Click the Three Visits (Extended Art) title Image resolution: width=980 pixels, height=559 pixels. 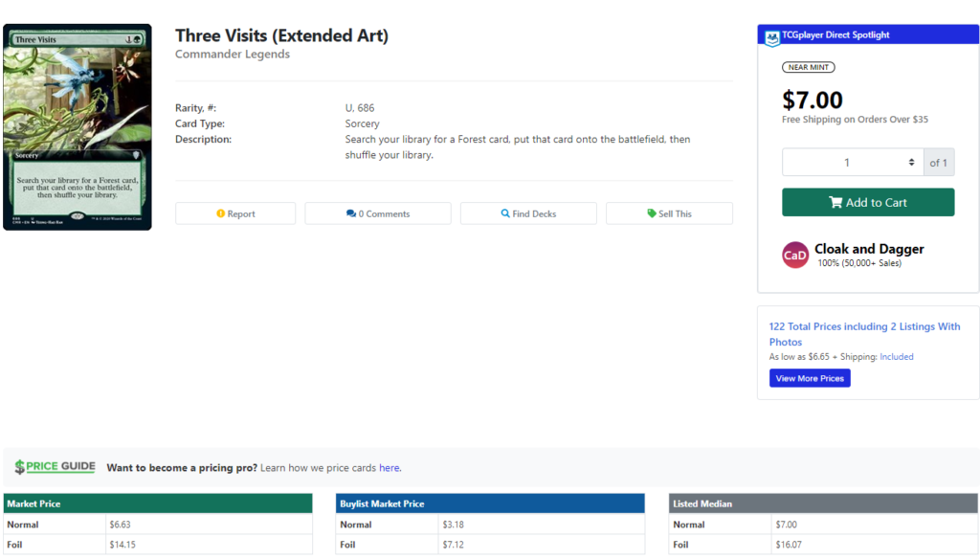(x=282, y=35)
